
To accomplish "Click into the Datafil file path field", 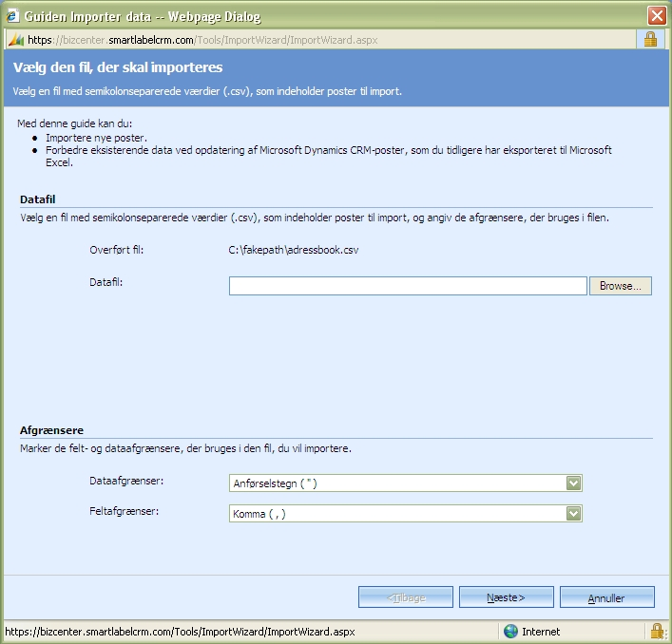I will pos(408,286).
